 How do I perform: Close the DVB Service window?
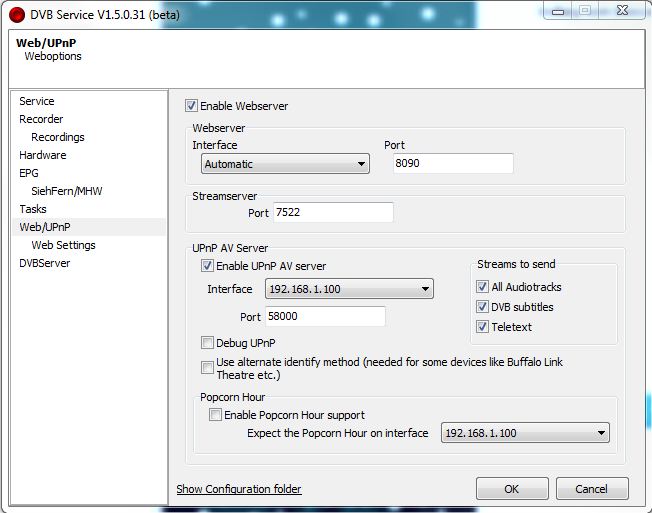[622, 11]
